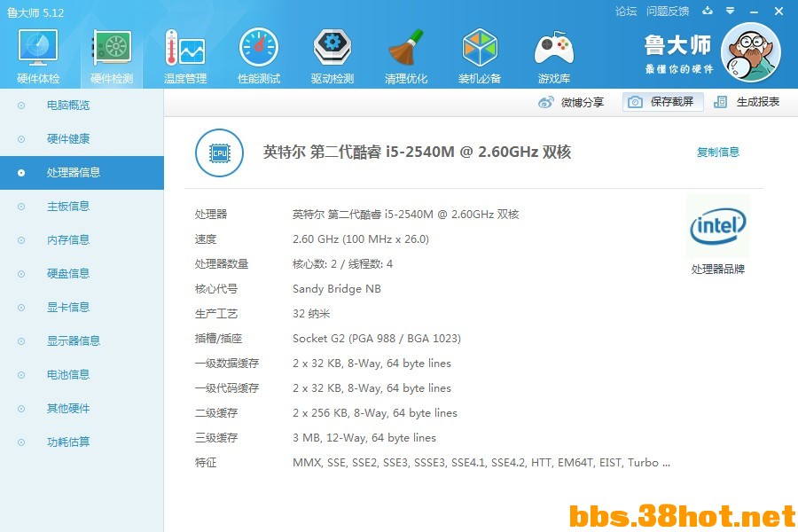Open 装机必备 essential software cube icon

tap(480, 56)
